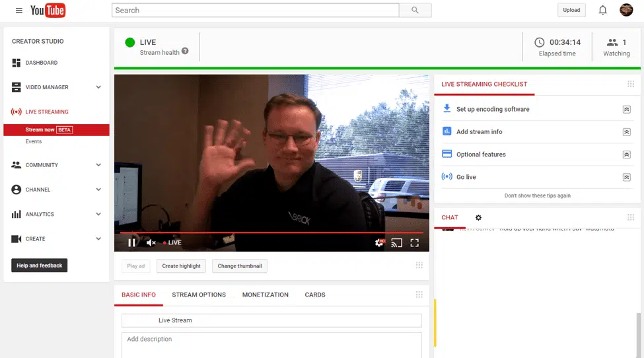Expand Add stream info checklist item
Screen dimensions: 644x358
click(627, 132)
